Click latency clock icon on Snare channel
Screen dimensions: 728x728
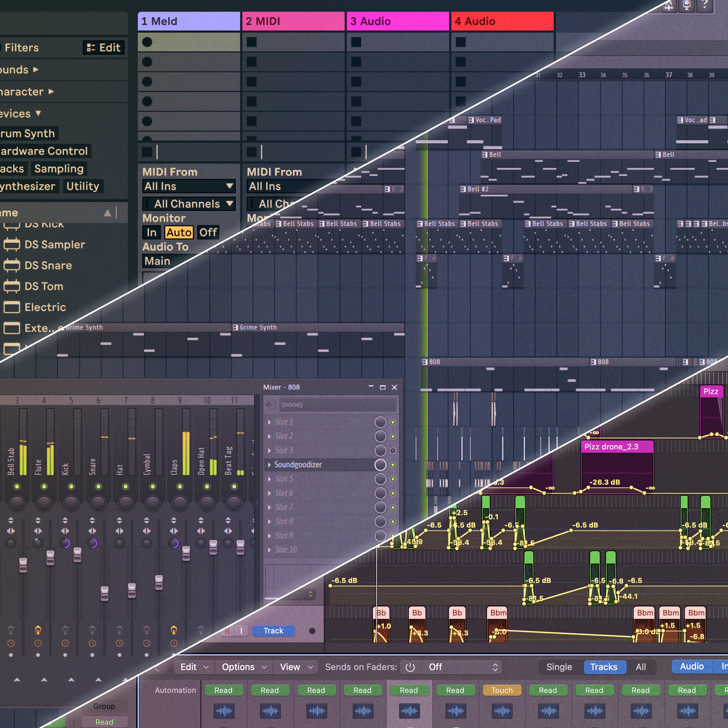[92, 643]
